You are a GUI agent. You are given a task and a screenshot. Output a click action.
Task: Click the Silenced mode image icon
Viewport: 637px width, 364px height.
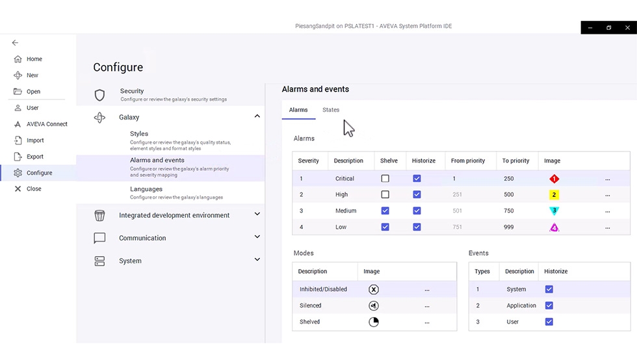point(373,305)
